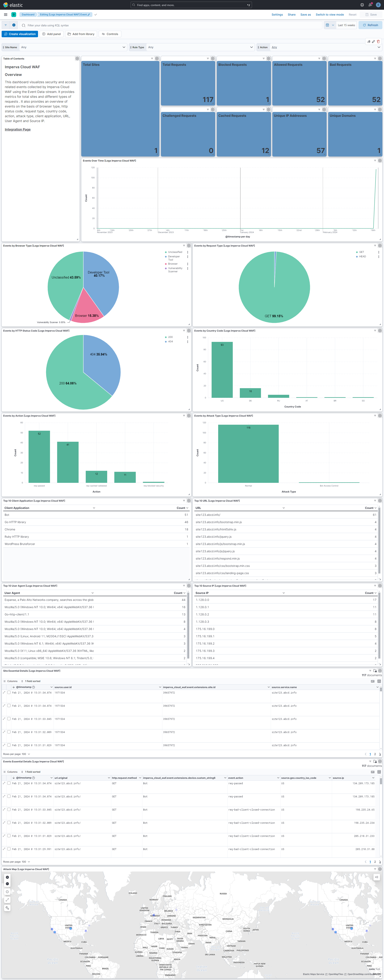Expand the Attack Map layers list
The width and height of the screenshot is (384, 980).
pos(376,877)
